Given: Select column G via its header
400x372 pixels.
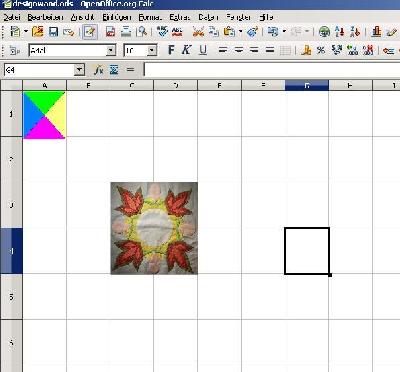Looking at the screenshot, I should pyautogui.click(x=307, y=86).
